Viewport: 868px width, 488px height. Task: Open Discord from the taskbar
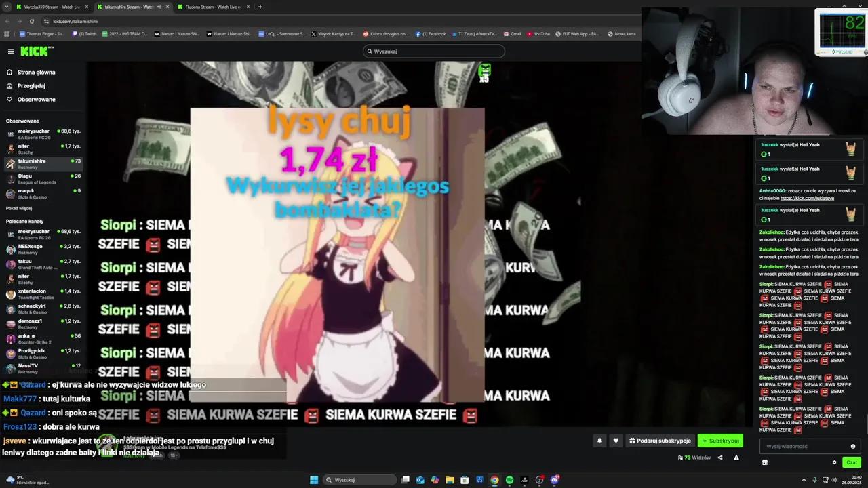pos(555,480)
